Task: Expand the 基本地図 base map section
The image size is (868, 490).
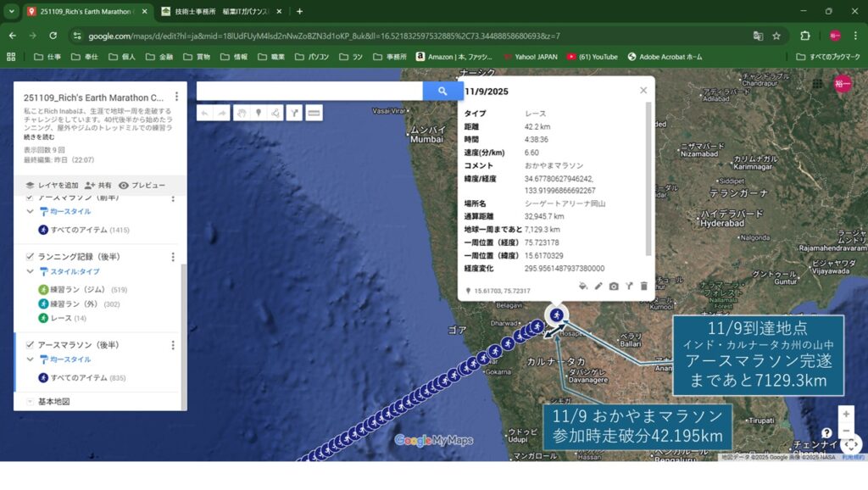Action: click(31, 402)
